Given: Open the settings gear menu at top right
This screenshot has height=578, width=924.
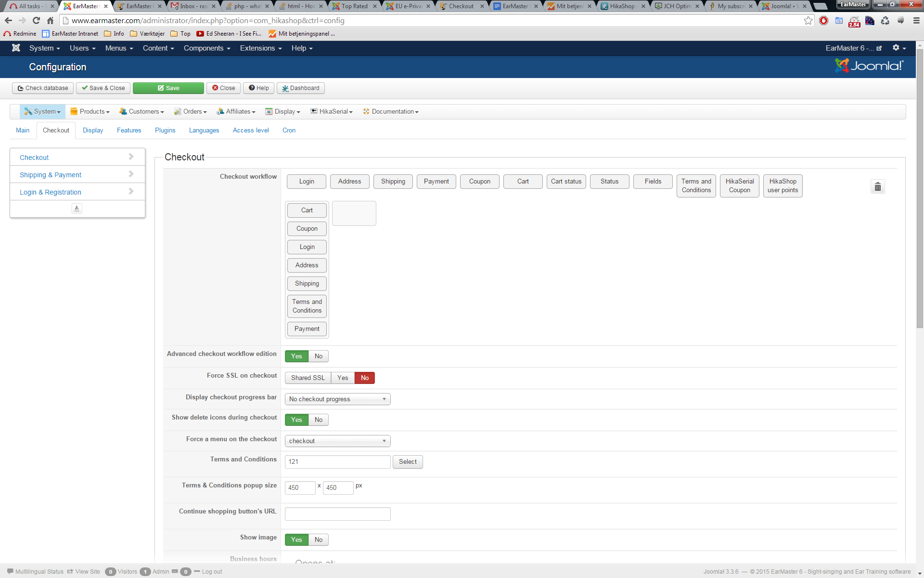Looking at the screenshot, I should tap(898, 48).
